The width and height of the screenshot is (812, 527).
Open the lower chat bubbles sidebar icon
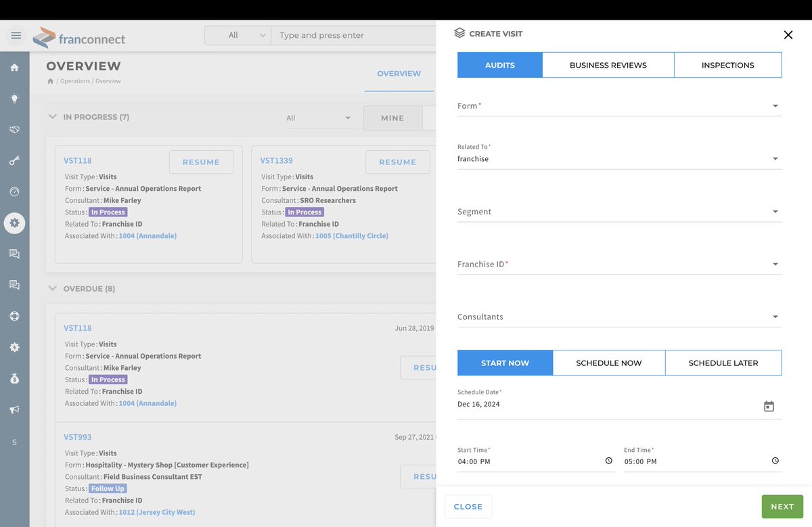pos(14,285)
